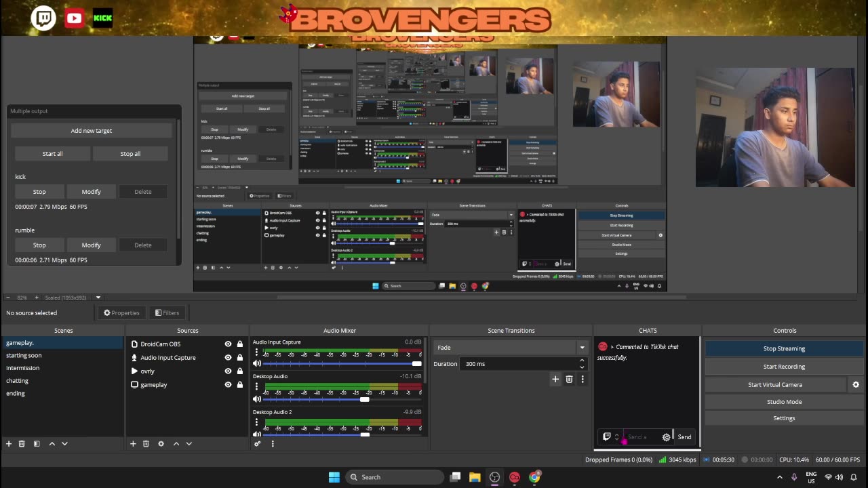
Task: Add a new source with plus icon
Action: 133,443
